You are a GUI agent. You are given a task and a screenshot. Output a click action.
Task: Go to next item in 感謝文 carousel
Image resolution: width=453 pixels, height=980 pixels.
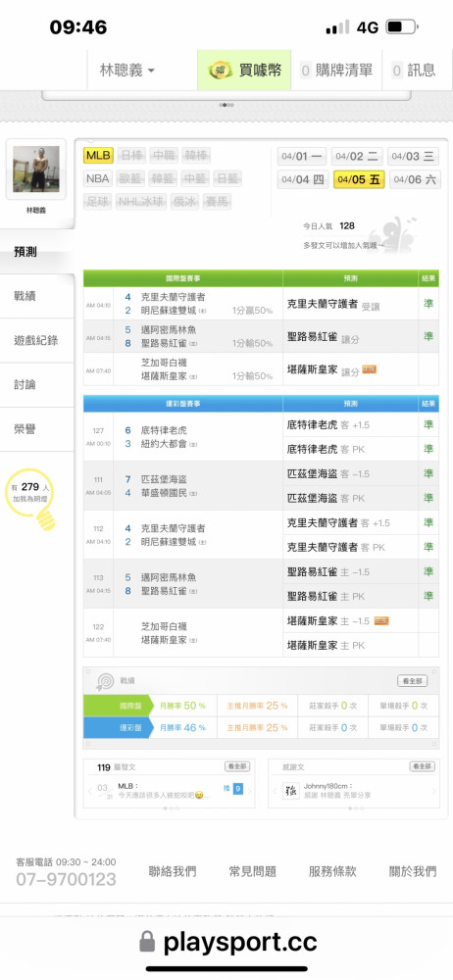[x=434, y=791]
